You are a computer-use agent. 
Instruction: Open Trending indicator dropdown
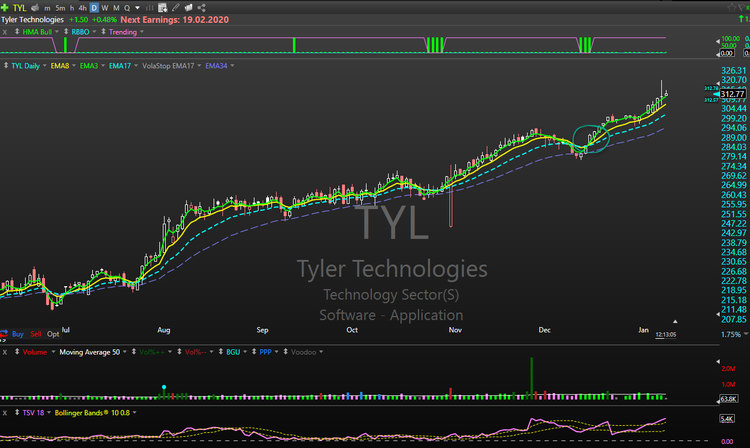142,32
